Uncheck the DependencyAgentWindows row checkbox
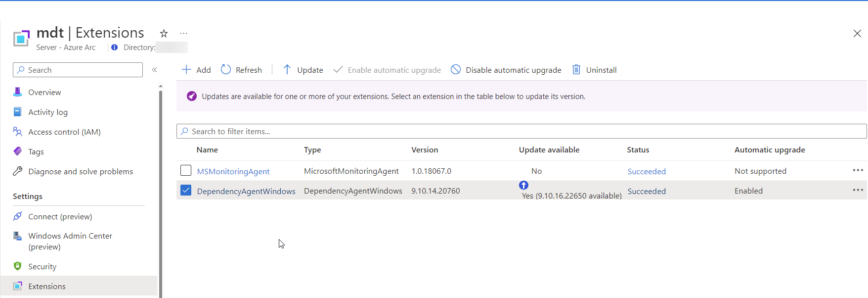 click(x=186, y=190)
